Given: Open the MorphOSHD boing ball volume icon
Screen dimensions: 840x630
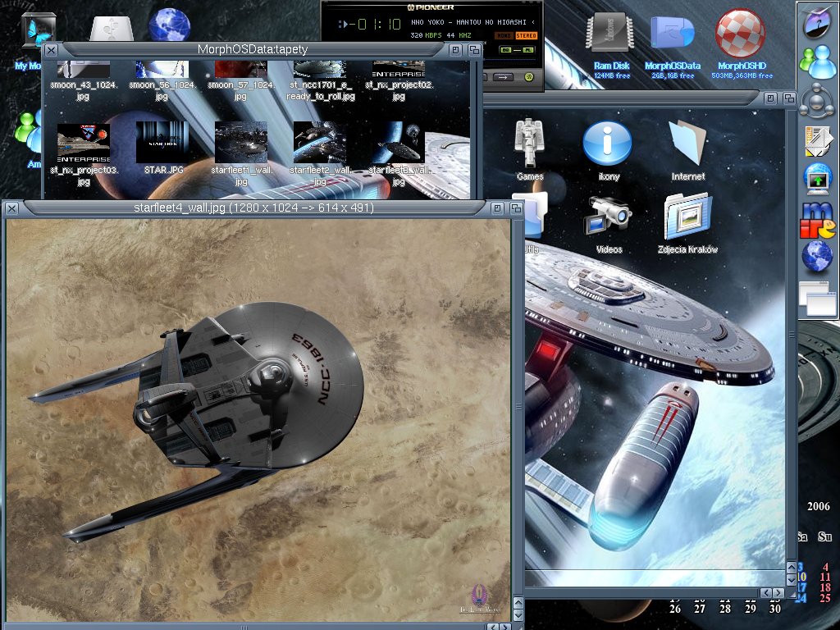Looking at the screenshot, I should (x=741, y=33).
